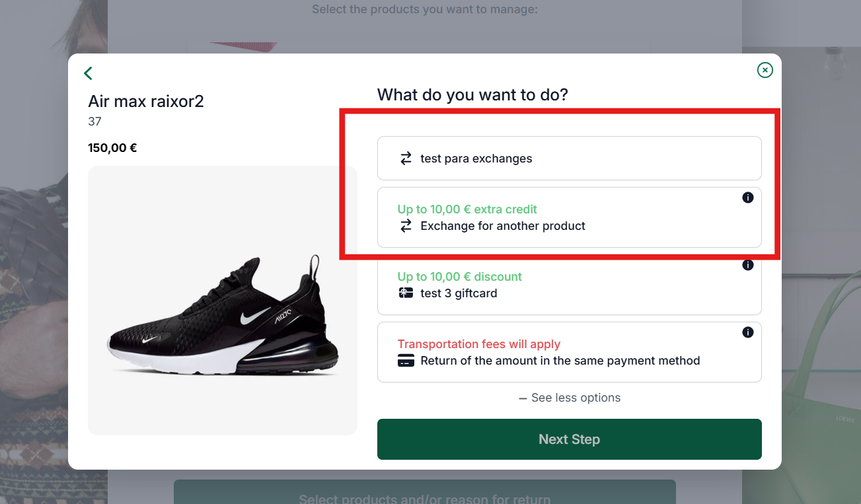The height and width of the screenshot is (504, 861).
Task: Open info icon for same payment method return
Action: pyautogui.click(x=748, y=332)
